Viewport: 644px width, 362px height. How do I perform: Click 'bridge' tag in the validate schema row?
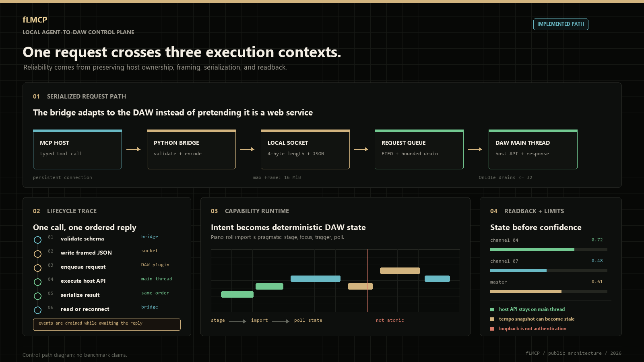click(150, 237)
